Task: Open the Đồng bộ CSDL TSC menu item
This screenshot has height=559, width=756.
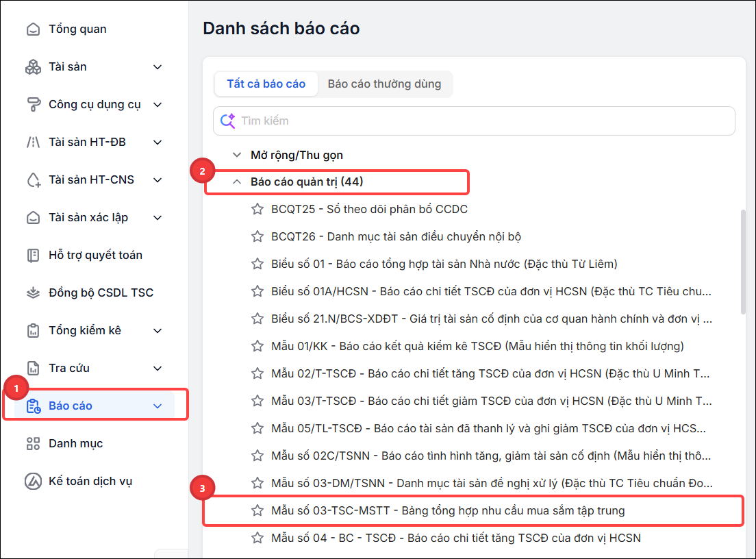Action: 101,293
